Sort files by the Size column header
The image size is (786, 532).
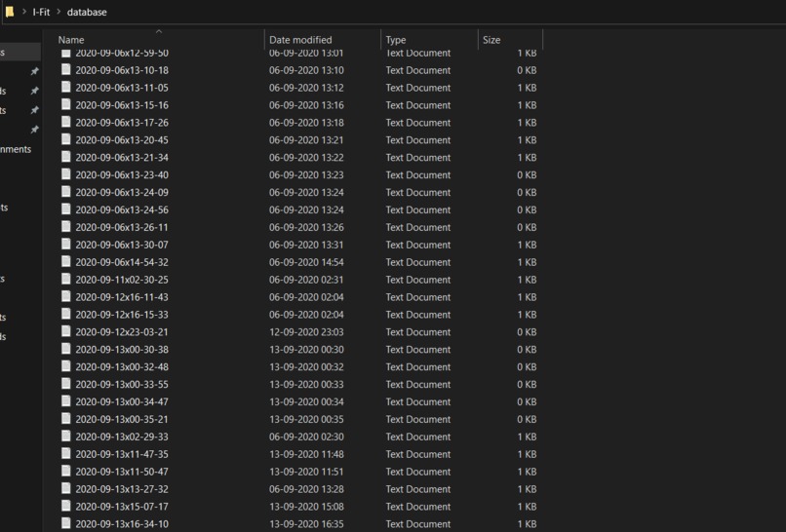[491, 40]
